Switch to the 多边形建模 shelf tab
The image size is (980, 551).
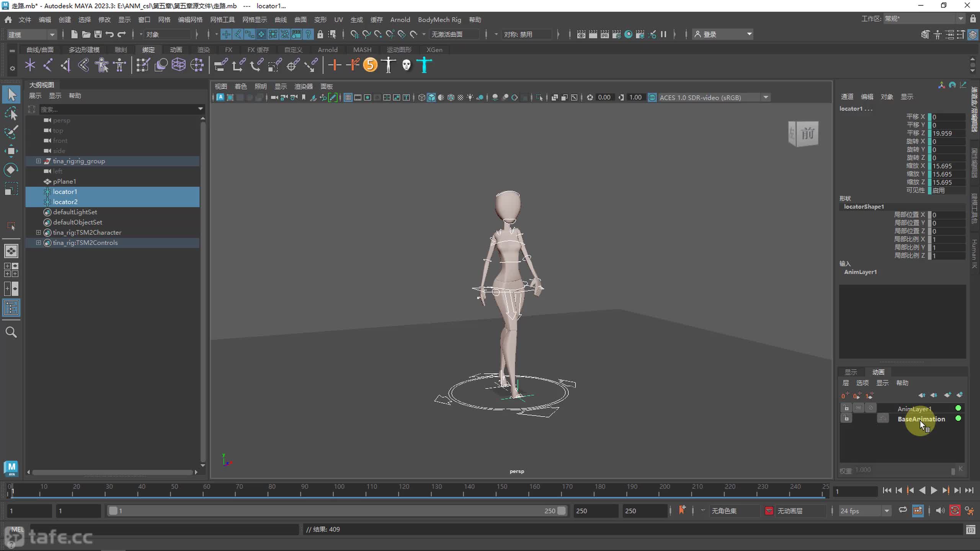[x=84, y=50]
